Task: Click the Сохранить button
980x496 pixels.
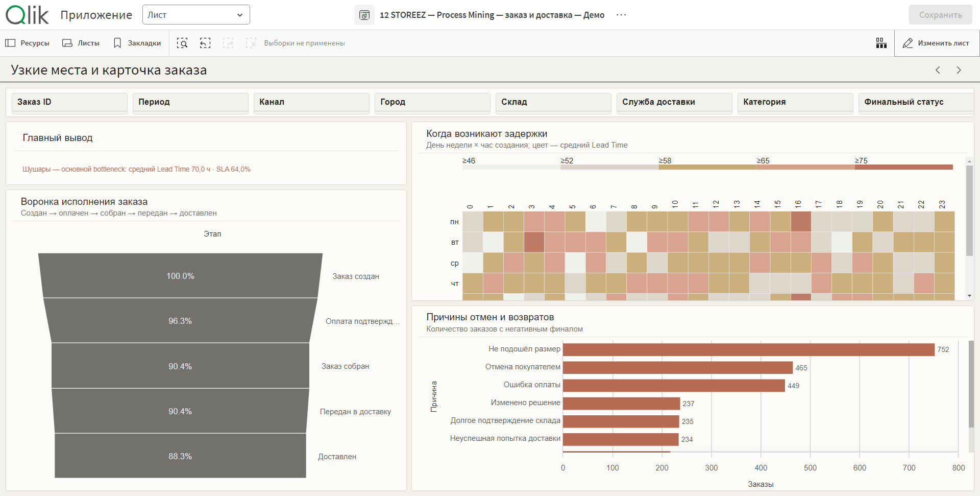Action: 940,15
